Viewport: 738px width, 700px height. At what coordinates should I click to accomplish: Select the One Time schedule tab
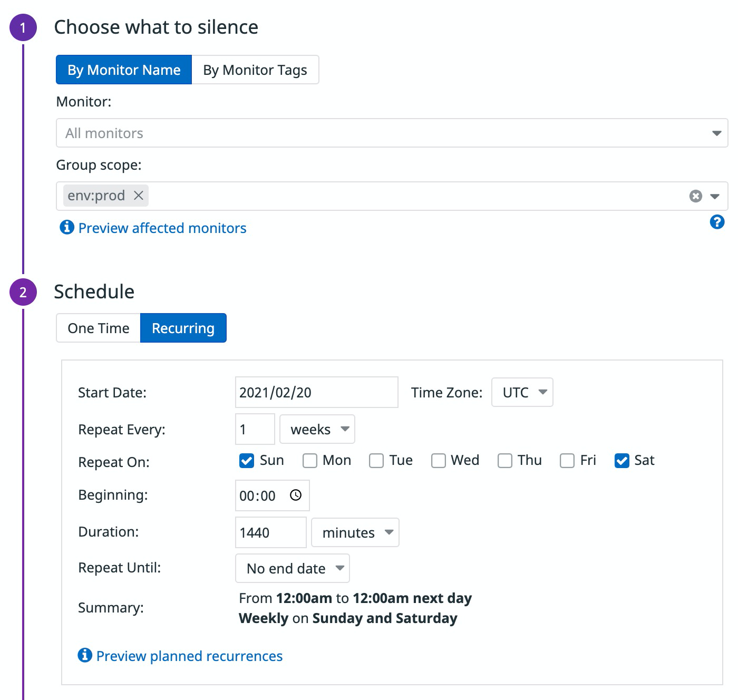tap(99, 328)
